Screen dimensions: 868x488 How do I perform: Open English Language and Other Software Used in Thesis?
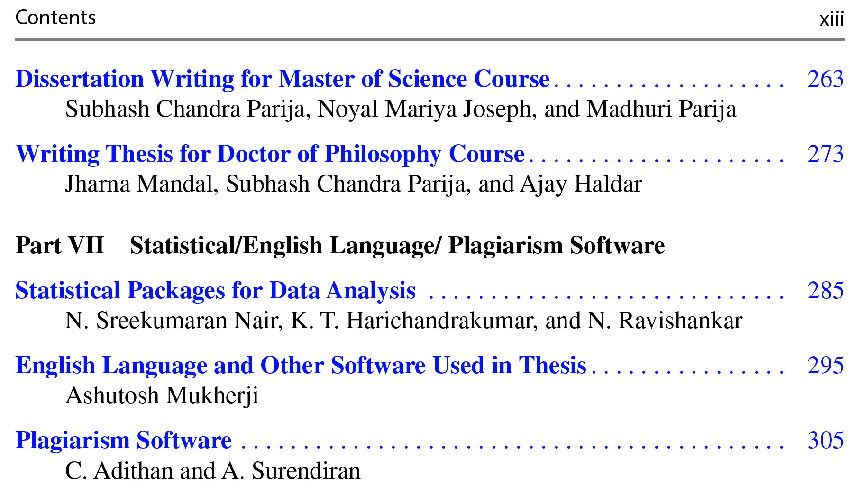(301, 366)
